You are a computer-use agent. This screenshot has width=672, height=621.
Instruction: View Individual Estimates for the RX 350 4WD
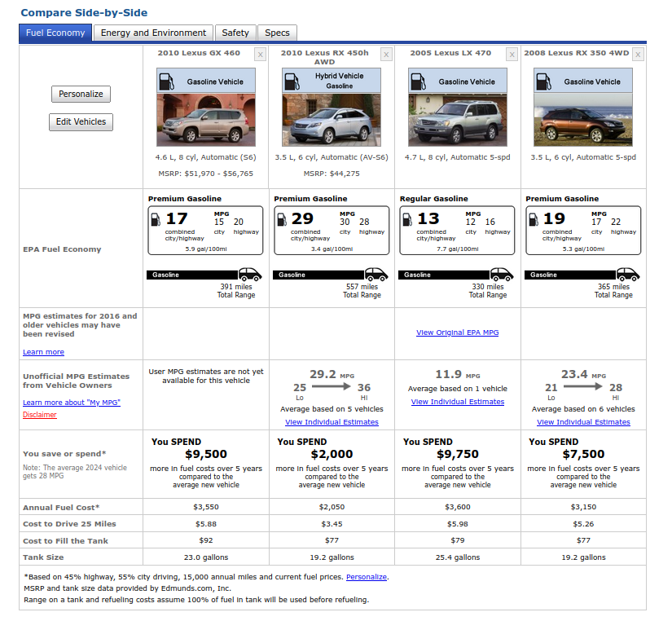click(583, 422)
